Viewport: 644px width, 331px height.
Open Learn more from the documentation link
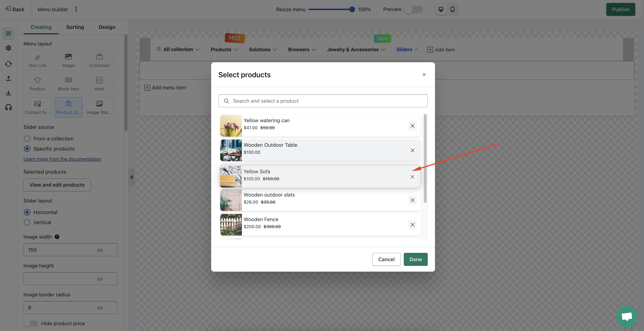(62, 159)
